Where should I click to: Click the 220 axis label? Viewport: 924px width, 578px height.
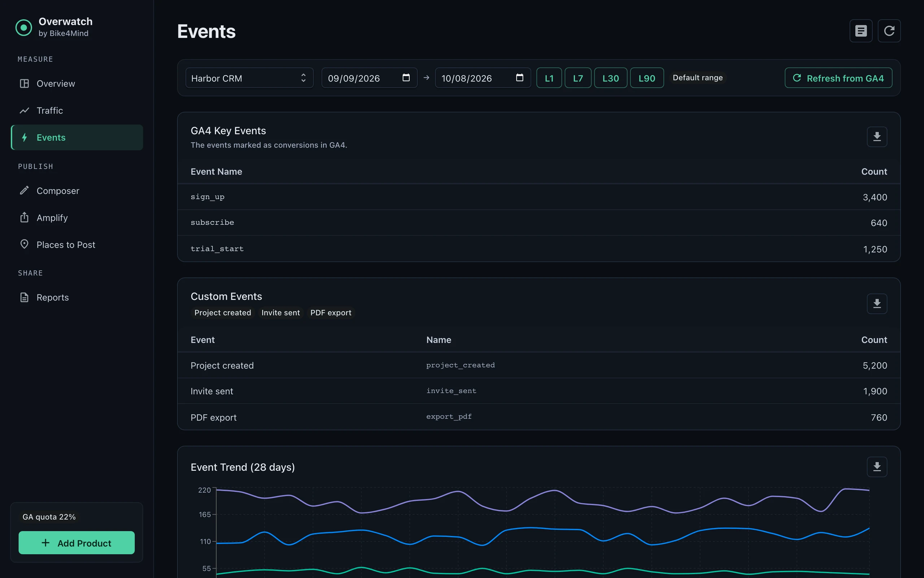click(204, 490)
